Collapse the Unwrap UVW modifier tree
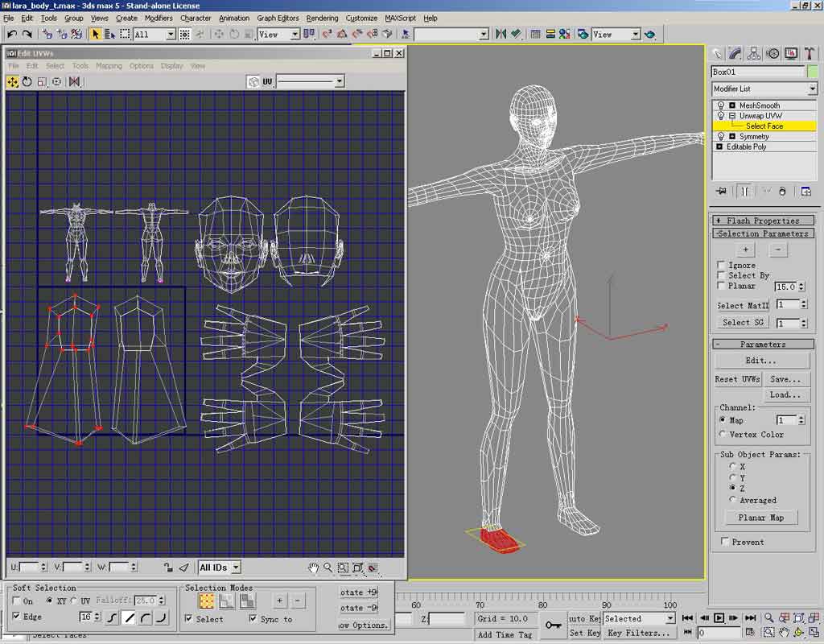Viewport: 824px width, 644px height. pyautogui.click(x=732, y=116)
